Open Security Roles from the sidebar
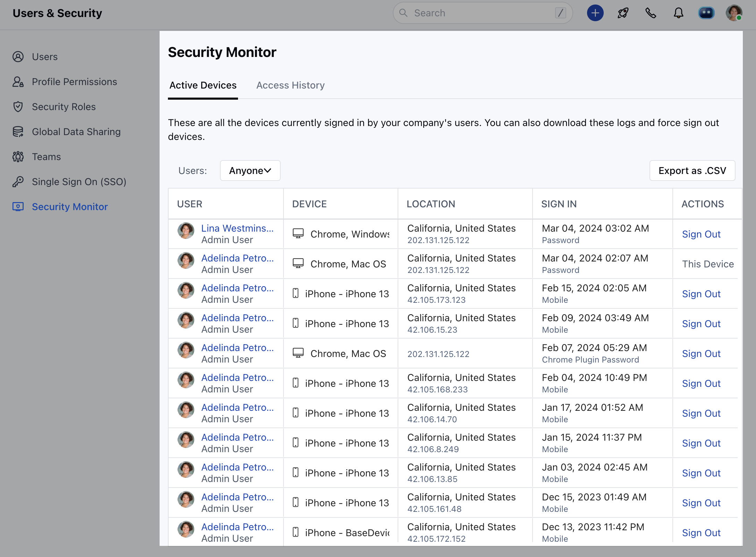Screen dimensions: 756x557 [63, 107]
